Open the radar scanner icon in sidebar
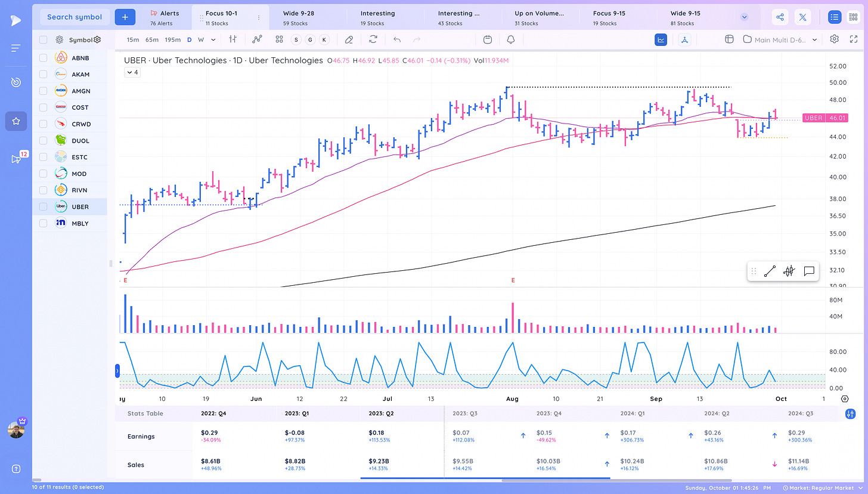 16,82
